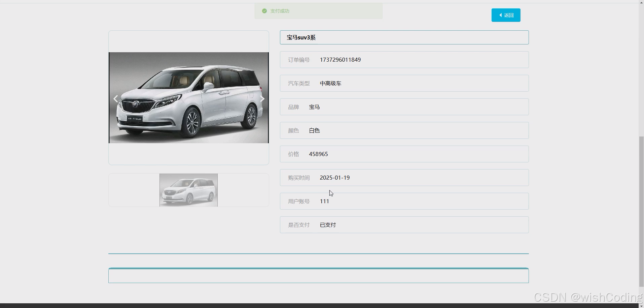Select the car name field showing 宝马suv3系
The width and height of the screenshot is (644, 308).
click(x=404, y=37)
